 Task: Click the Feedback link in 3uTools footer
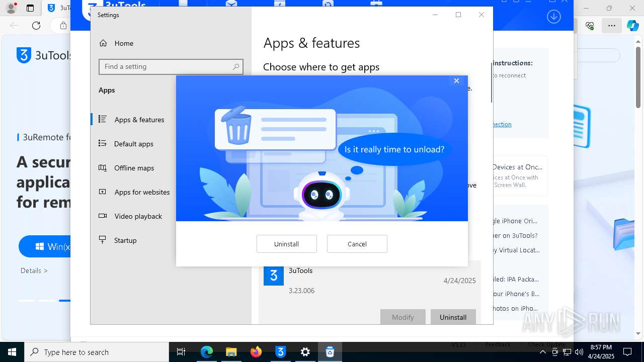coord(498,344)
